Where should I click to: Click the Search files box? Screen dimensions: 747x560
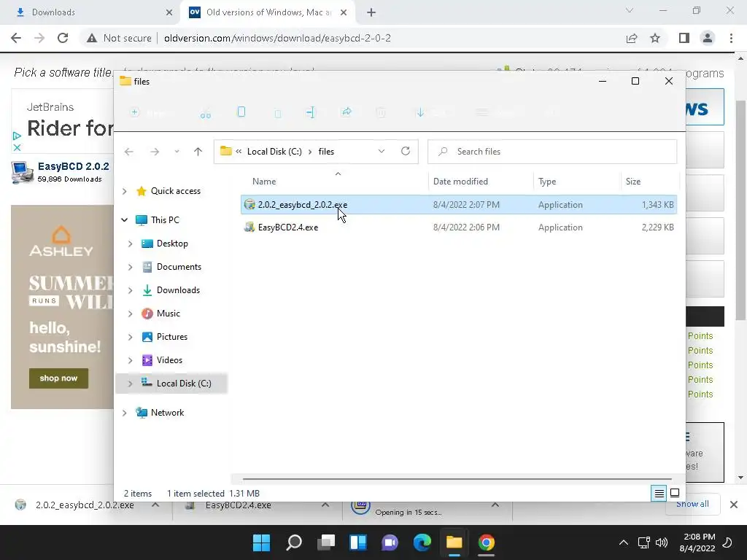(x=552, y=152)
